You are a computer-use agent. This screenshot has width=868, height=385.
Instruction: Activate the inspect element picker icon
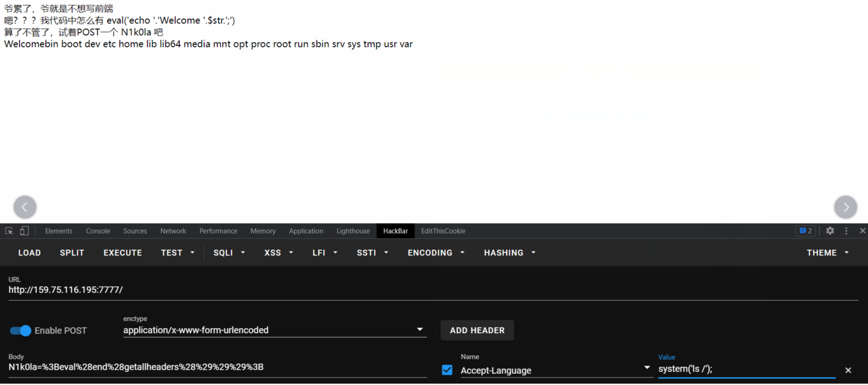[9, 231]
